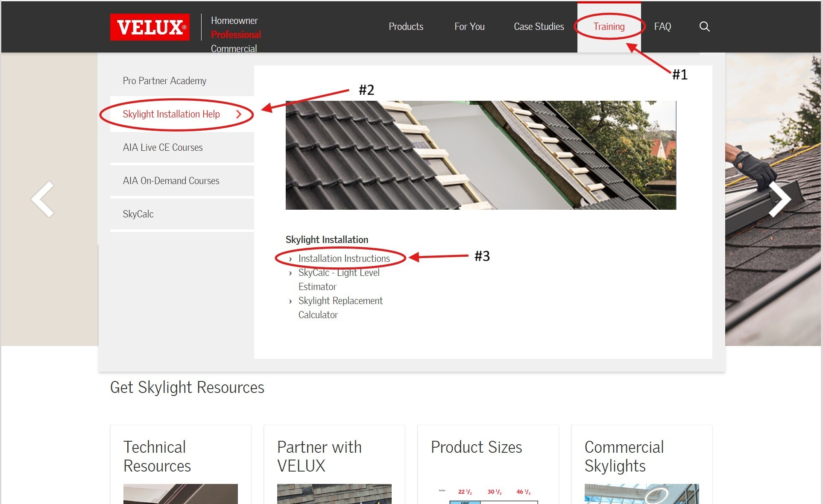This screenshot has width=823, height=504.
Task: Open the Products menu
Action: [x=406, y=26]
